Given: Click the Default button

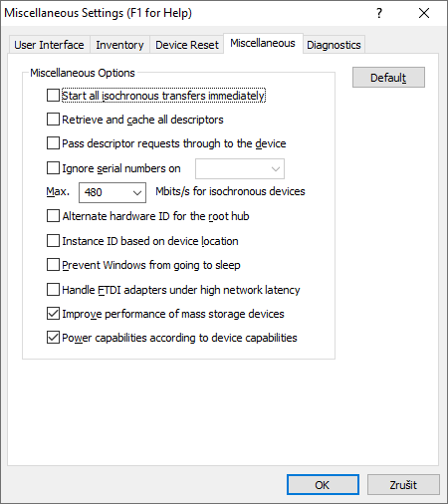Looking at the screenshot, I should 388,78.
